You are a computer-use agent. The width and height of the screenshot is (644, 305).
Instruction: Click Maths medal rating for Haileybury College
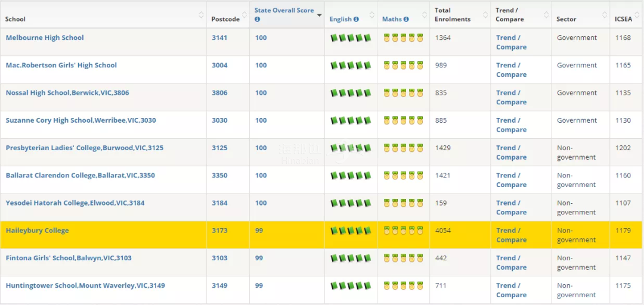tap(403, 231)
